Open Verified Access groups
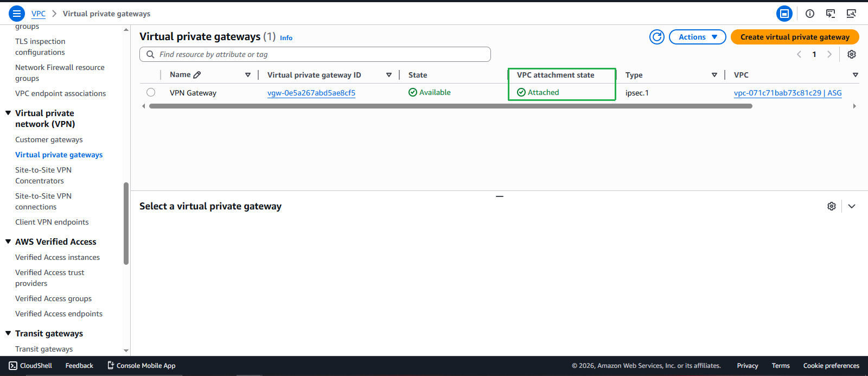Image resolution: width=868 pixels, height=376 pixels. [53, 298]
